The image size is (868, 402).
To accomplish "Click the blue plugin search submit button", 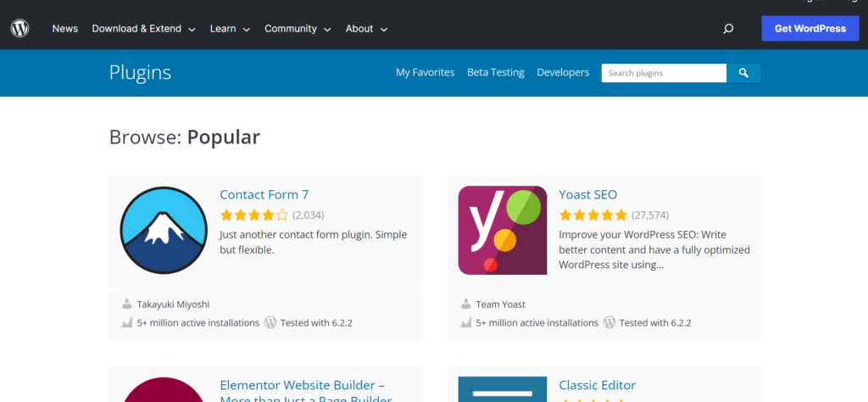I will [743, 73].
